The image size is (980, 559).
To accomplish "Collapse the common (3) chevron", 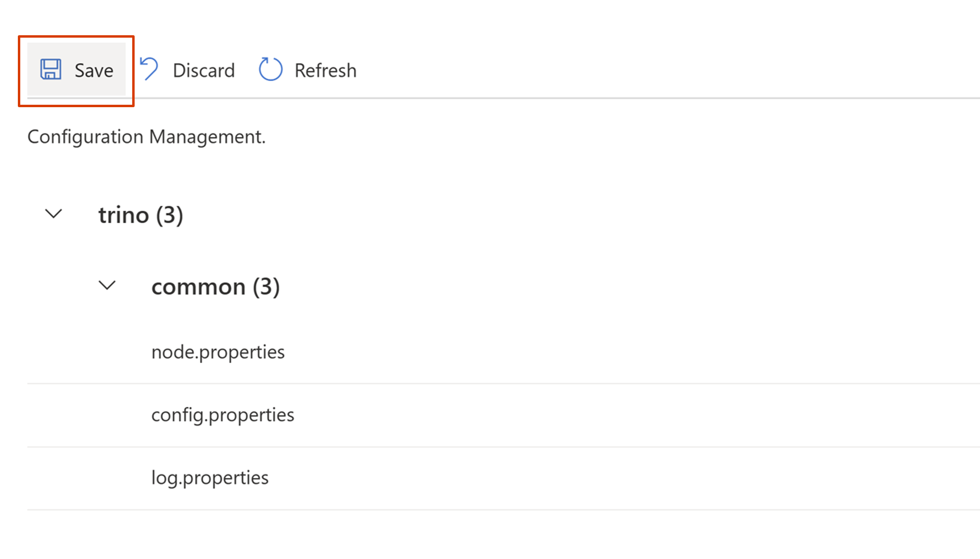I will coord(107,285).
